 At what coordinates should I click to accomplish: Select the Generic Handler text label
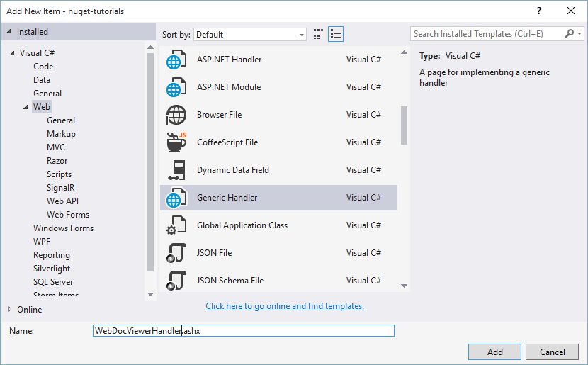click(227, 198)
